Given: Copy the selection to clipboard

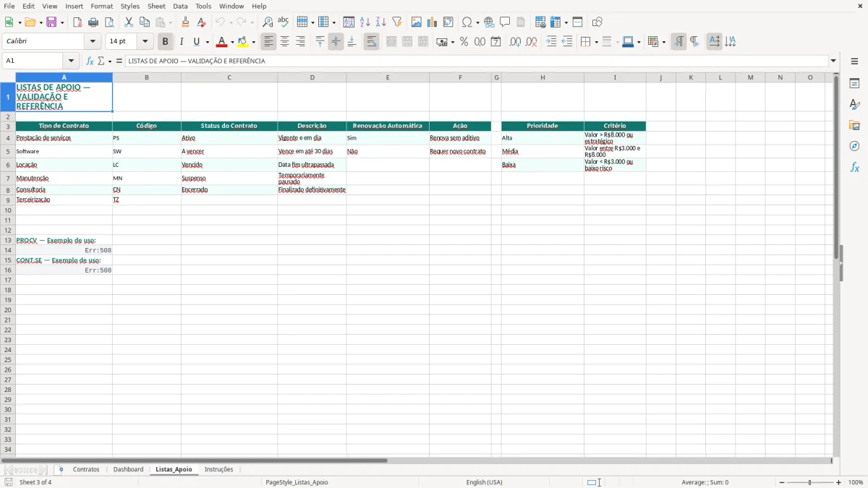Looking at the screenshot, I should tap(145, 22).
